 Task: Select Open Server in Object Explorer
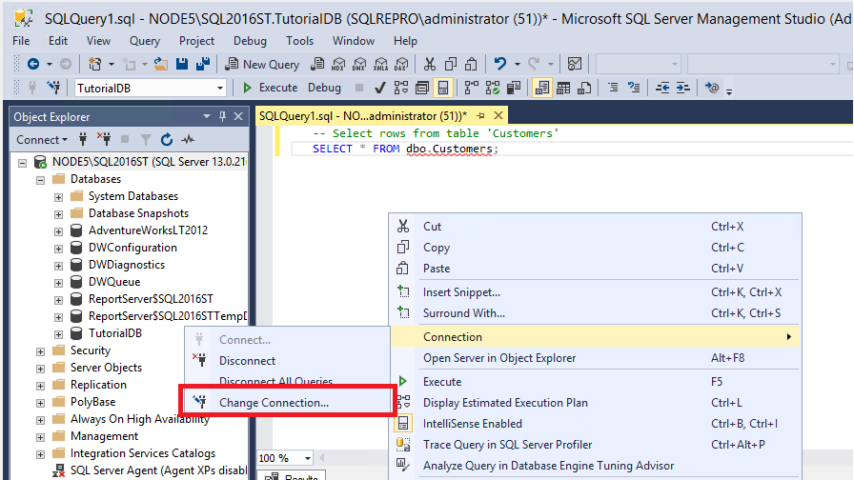coord(596,358)
